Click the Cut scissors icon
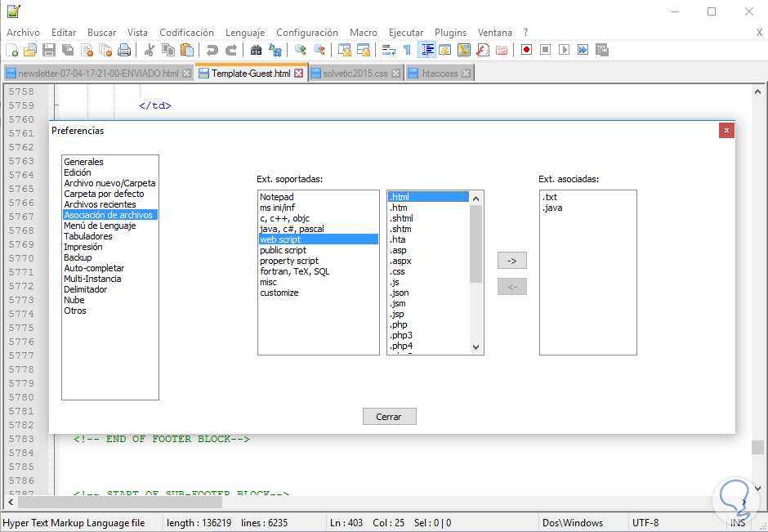 coord(150,50)
